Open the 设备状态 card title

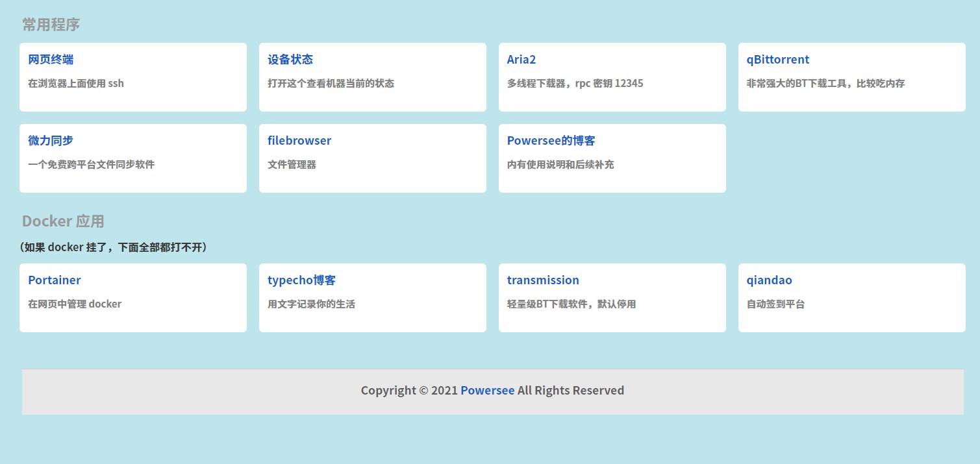coord(290,60)
